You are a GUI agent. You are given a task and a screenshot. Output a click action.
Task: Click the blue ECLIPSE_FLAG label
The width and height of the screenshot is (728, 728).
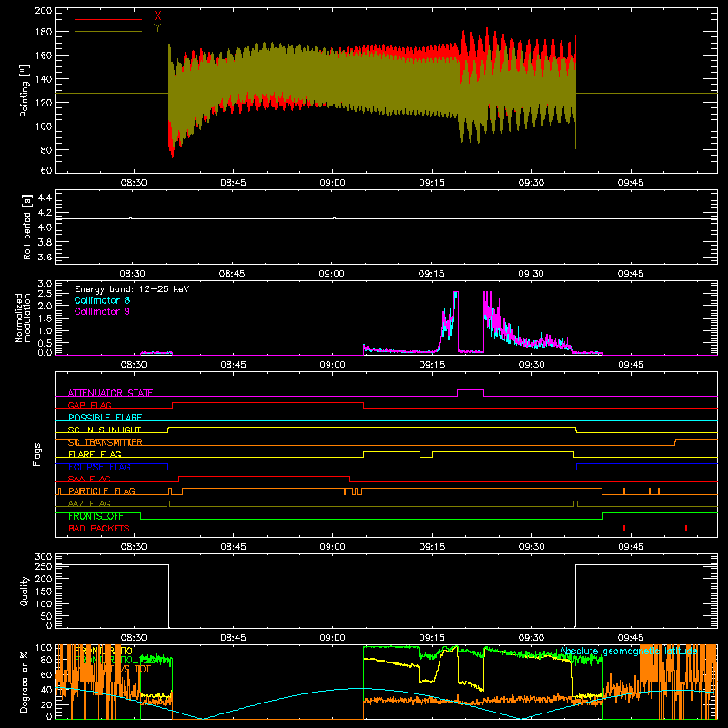(99, 467)
